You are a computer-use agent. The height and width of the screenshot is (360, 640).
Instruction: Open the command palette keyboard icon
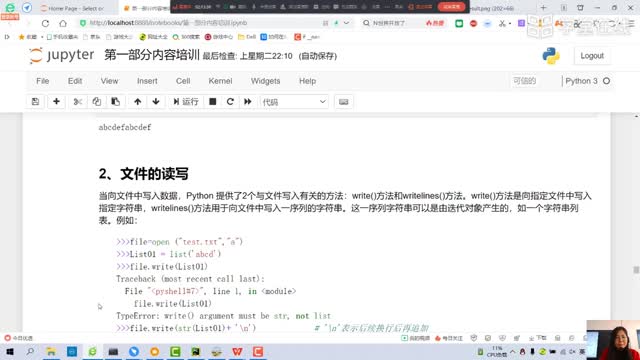[344, 102]
